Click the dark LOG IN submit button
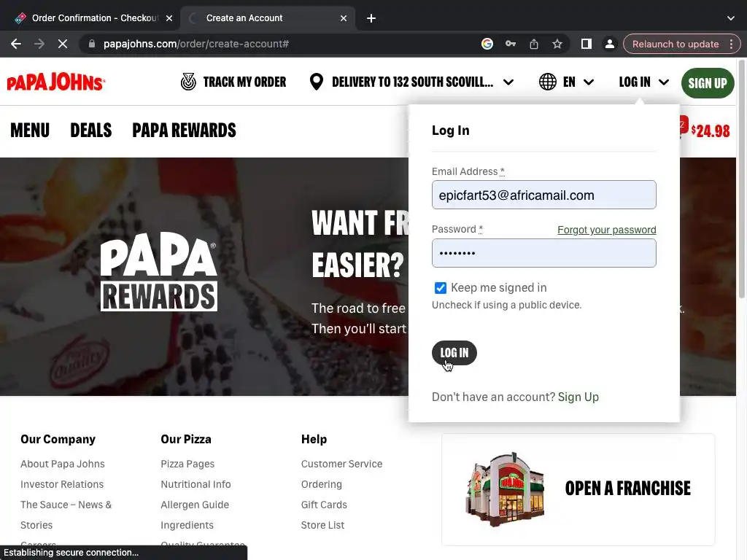Screen dimensions: 747x560 click(454, 353)
